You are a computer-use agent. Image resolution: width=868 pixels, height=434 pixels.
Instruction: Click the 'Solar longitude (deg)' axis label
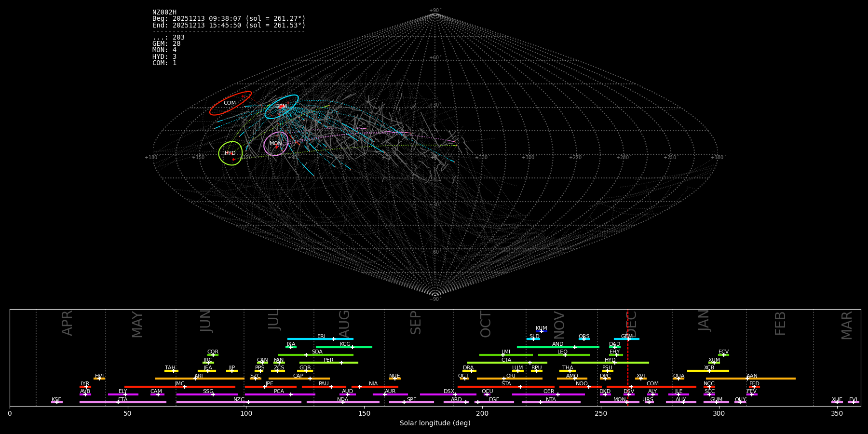[x=435, y=423]
